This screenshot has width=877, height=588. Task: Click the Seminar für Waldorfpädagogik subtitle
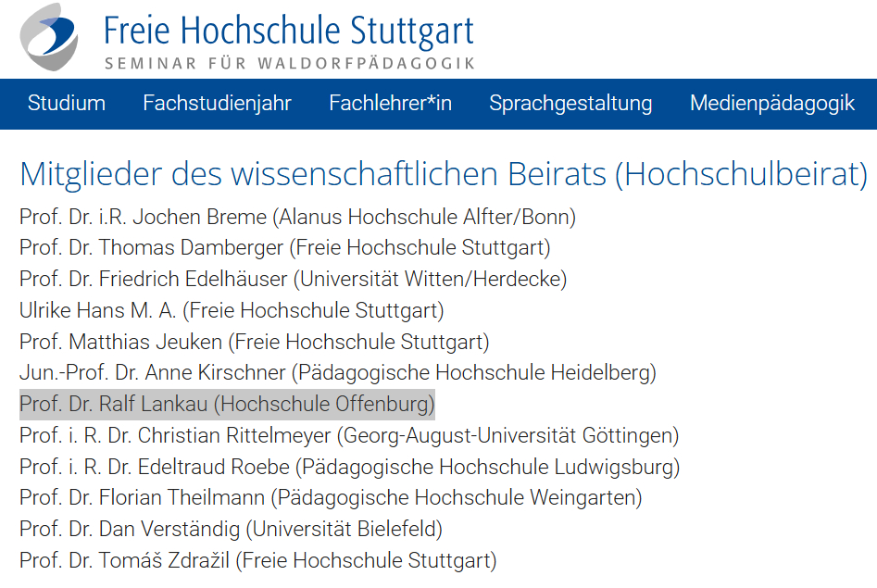[x=289, y=64]
